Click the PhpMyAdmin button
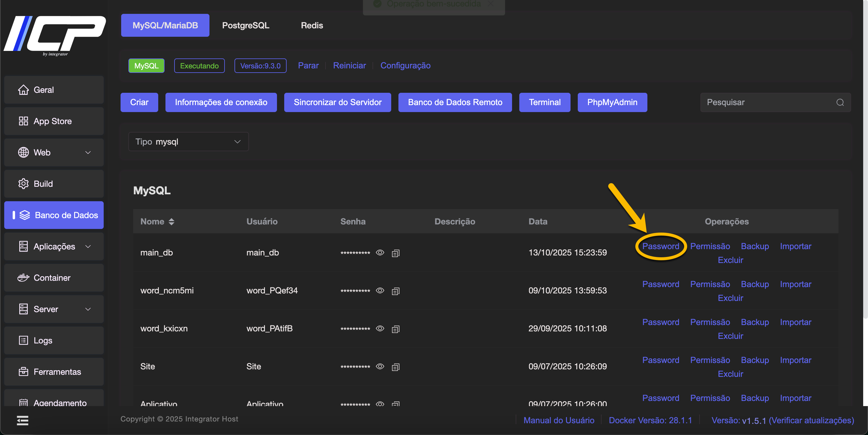The width and height of the screenshot is (868, 435). [x=612, y=102]
